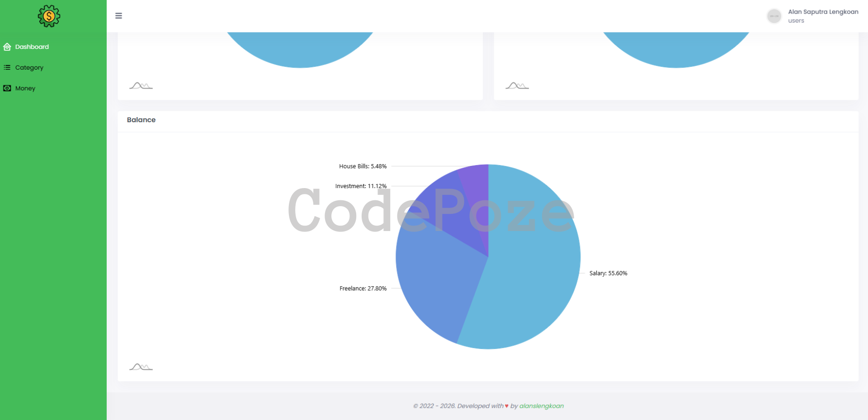Screen dimensions: 868x420
Task: Open Alan Saputra Lengkoan user menu
Action: point(823,12)
